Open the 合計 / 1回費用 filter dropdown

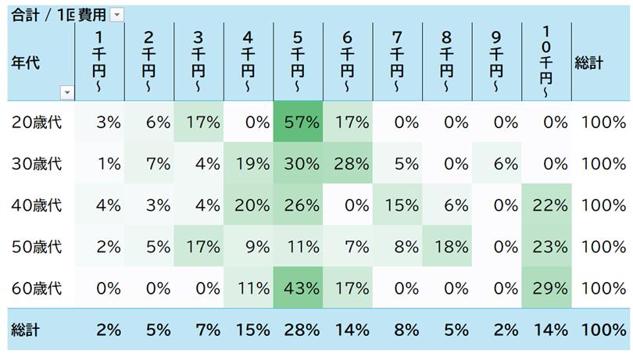point(117,15)
